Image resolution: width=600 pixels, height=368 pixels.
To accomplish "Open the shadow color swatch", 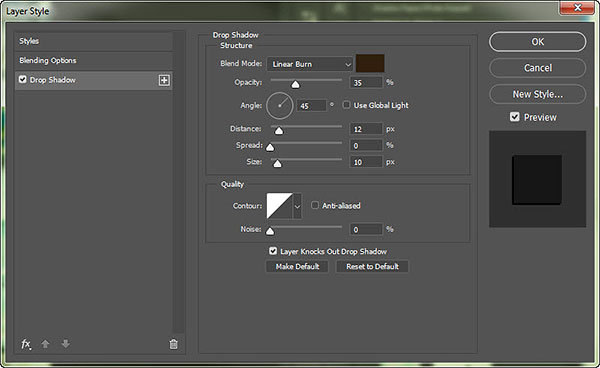I will click(x=370, y=63).
